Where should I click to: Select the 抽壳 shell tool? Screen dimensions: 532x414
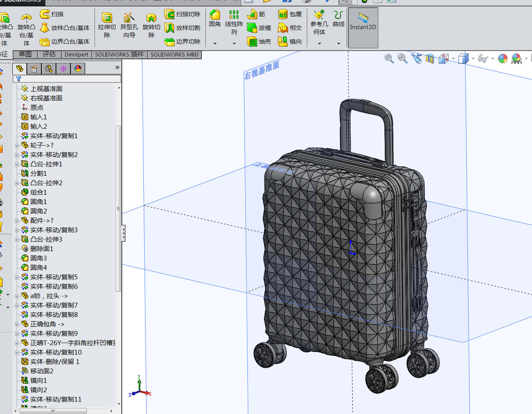(x=259, y=41)
